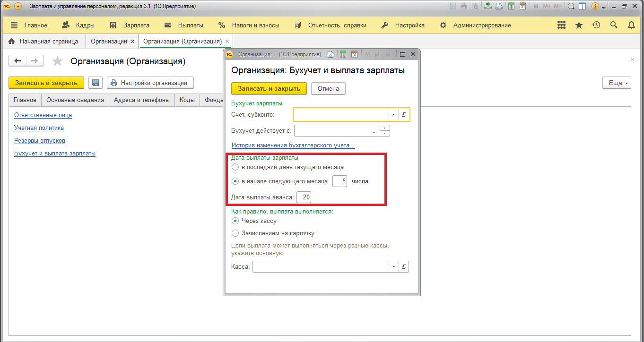
Task: Expand the 'Счет, субконто' dropdown arrow
Action: [393, 115]
